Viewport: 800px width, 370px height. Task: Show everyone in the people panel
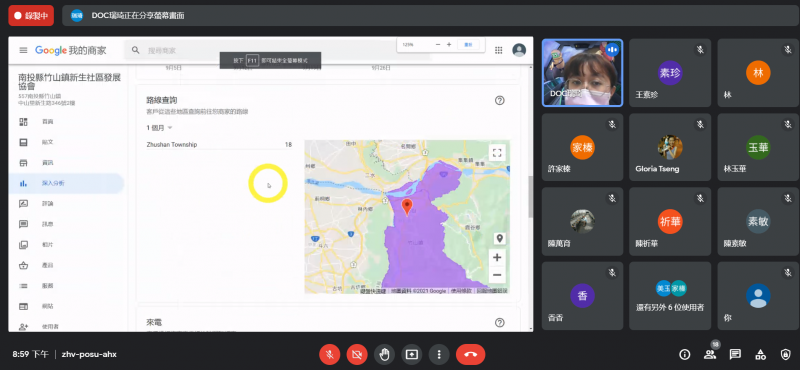(710, 354)
